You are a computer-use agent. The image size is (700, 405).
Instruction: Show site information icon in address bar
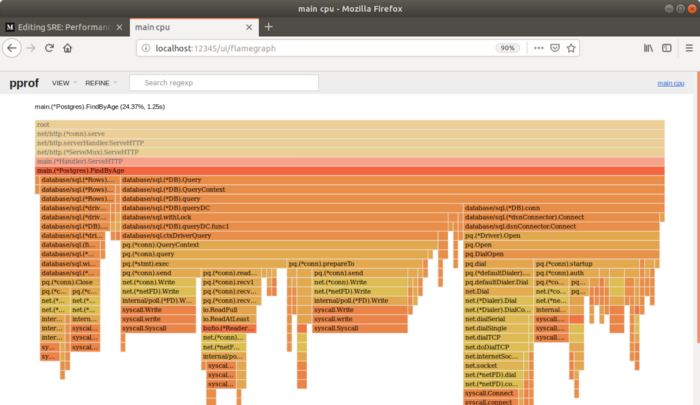[146, 48]
